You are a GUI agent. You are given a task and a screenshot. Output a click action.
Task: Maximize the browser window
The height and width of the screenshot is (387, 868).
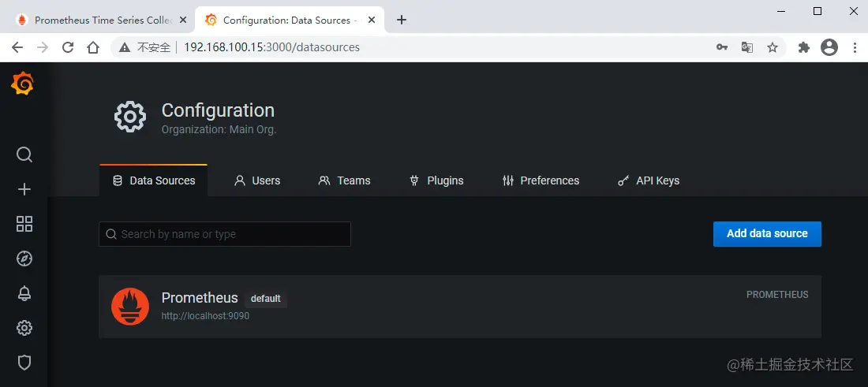pos(817,11)
